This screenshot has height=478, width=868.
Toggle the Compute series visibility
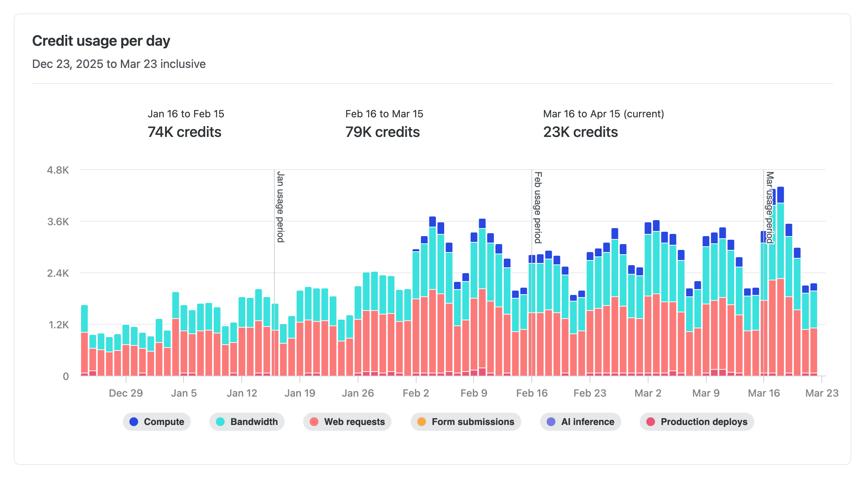[x=157, y=422]
